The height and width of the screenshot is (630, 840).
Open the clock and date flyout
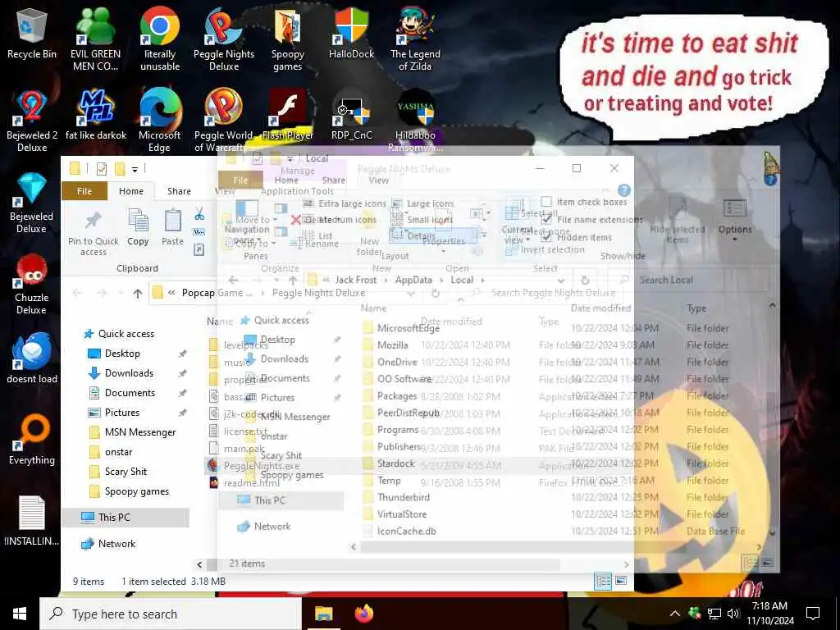pos(769,614)
